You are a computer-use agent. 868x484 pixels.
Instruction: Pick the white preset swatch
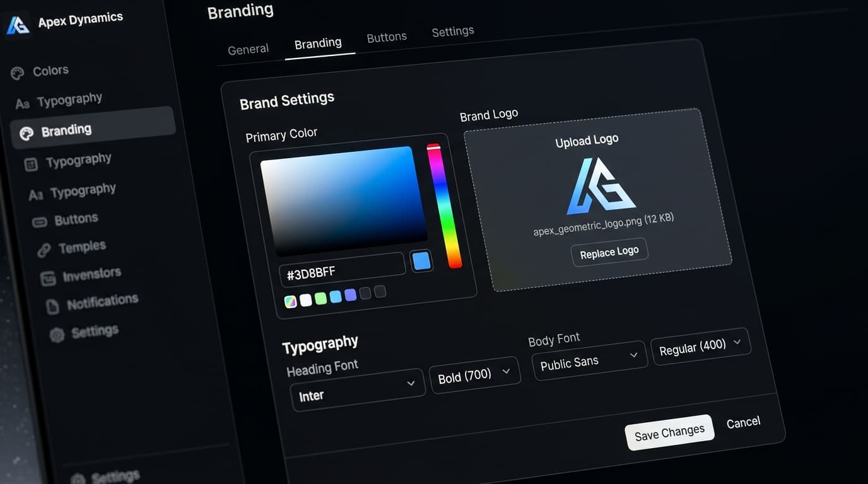pos(306,300)
